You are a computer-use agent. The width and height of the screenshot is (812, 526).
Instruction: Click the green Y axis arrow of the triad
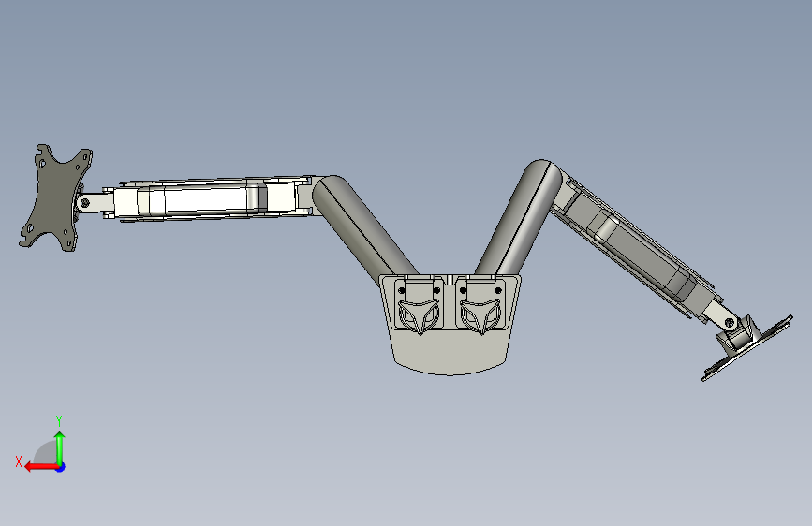(60, 447)
